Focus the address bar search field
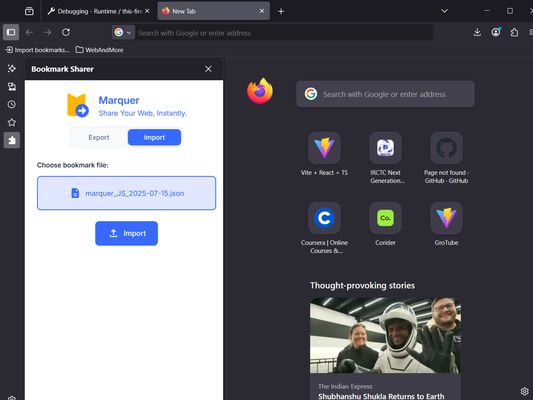533x400 pixels. (x=284, y=33)
